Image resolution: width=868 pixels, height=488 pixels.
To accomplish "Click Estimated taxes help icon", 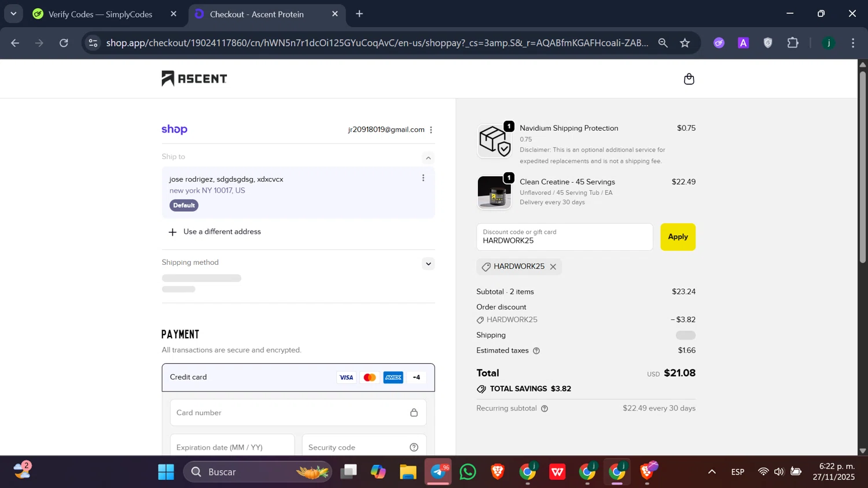I will coord(536,351).
